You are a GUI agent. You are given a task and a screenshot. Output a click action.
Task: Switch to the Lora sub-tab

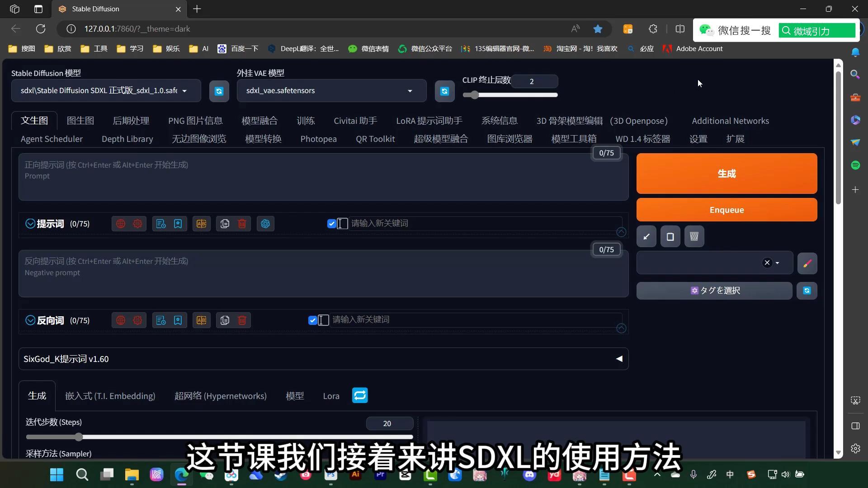(331, 396)
